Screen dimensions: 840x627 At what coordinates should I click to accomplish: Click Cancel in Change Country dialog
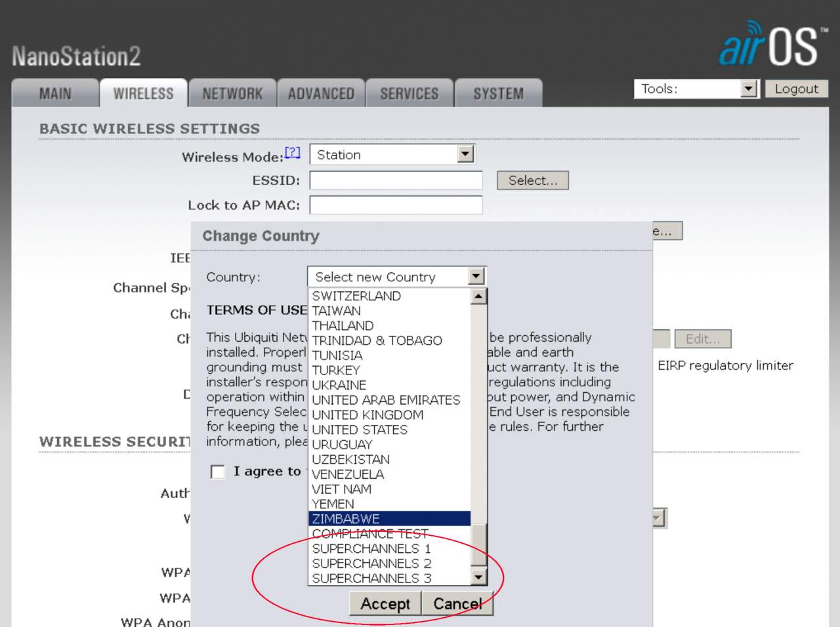(457, 603)
